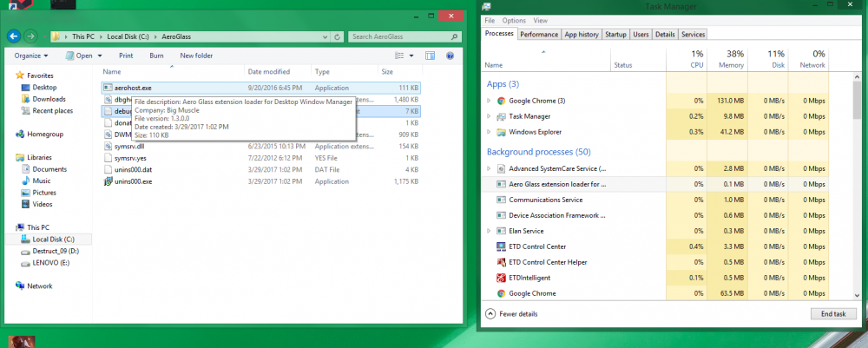Click the New folder button
Viewport: 868px width, 348px height.
point(196,56)
